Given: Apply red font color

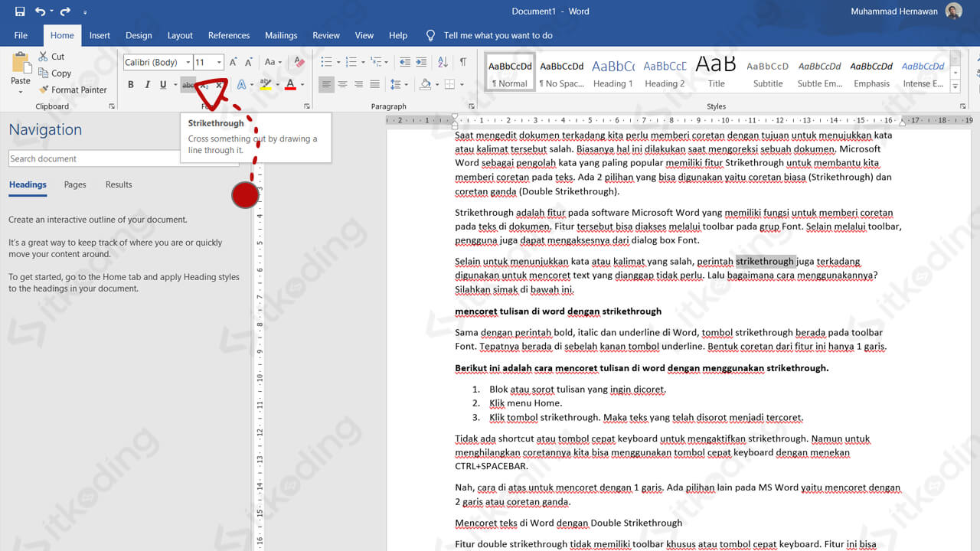Looking at the screenshot, I should tap(290, 85).
